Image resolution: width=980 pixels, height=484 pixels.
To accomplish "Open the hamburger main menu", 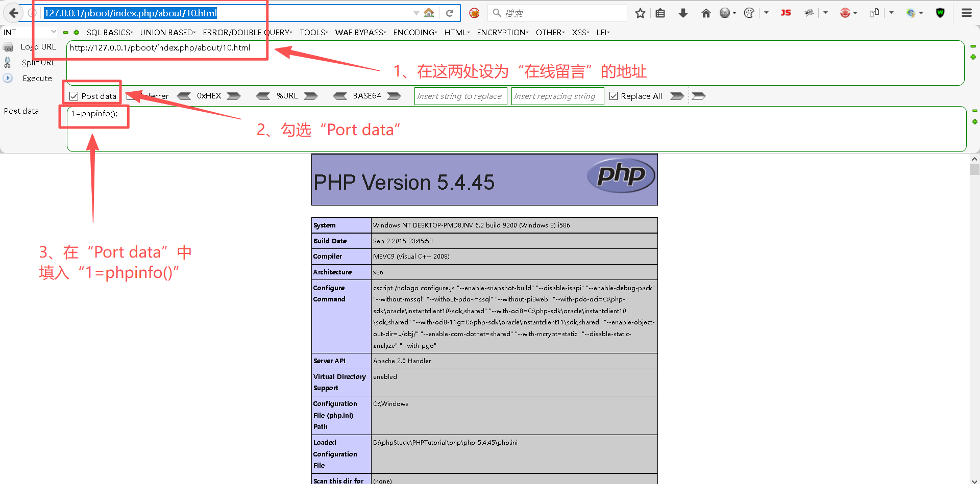I will (x=967, y=13).
